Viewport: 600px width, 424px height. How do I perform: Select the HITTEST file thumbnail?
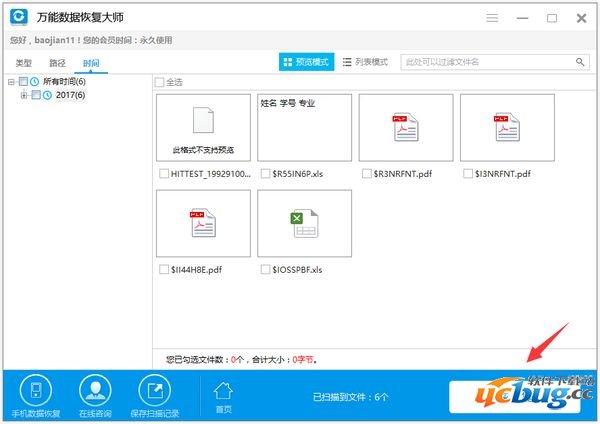pyautogui.click(x=203, y=127)
